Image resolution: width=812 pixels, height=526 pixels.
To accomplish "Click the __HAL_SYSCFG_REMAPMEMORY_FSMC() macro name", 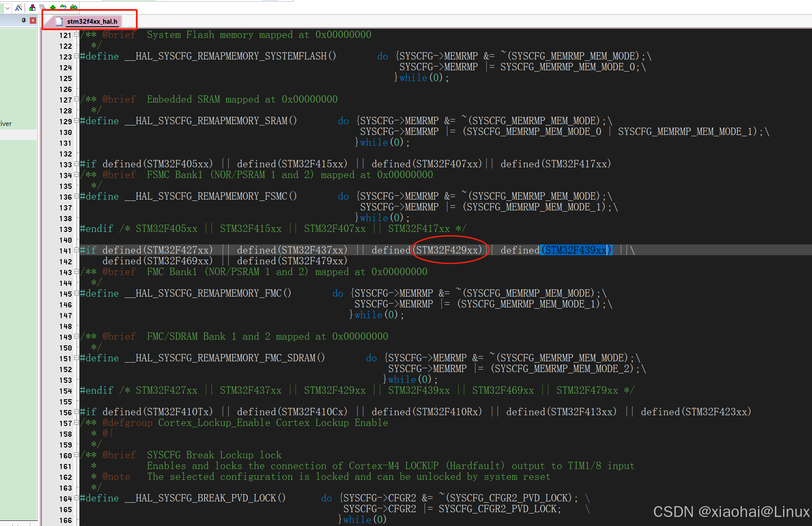I will [211, 196].
